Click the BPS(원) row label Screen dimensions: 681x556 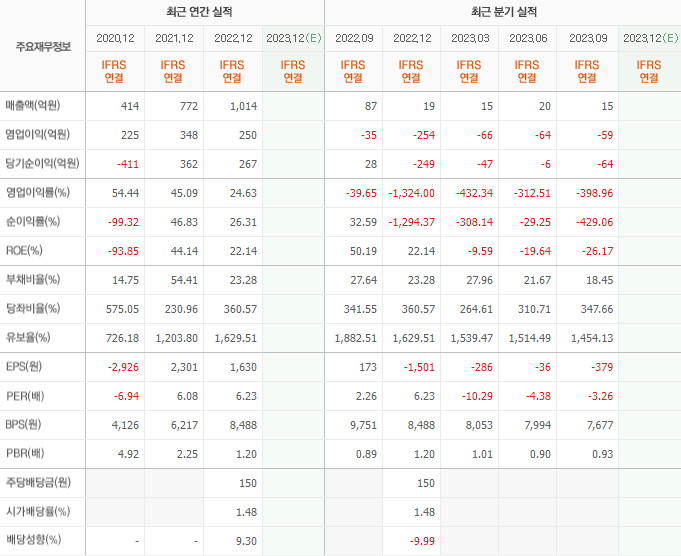pos(23,425)
